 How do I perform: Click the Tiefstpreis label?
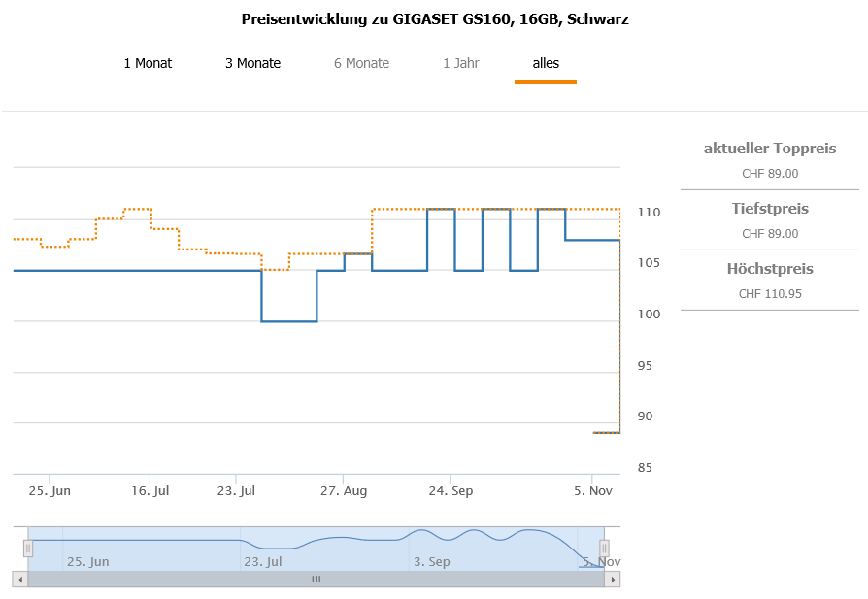770,209
